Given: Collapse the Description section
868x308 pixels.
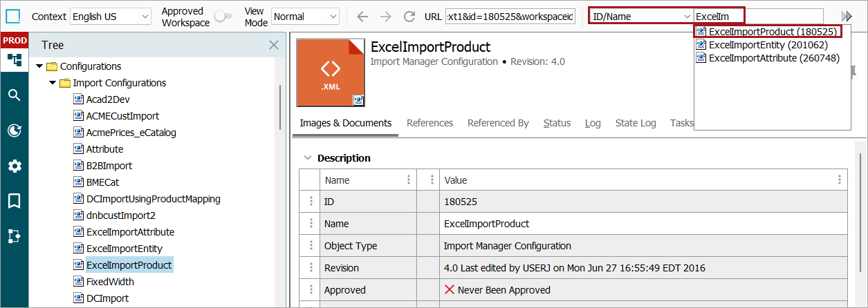Looking at the screenshot, I should click(307, 158).
